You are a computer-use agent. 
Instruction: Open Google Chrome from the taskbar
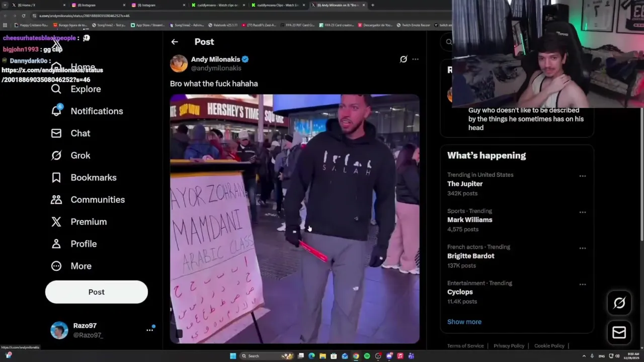tap(356, 356)
